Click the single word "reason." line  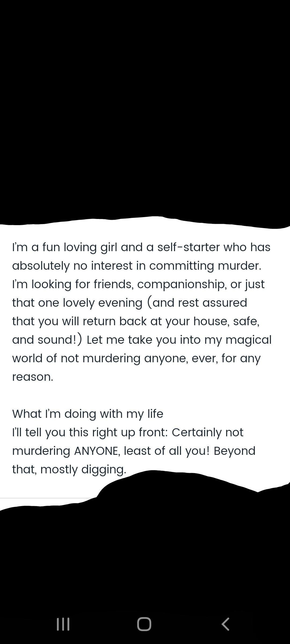tap(33, 377)
